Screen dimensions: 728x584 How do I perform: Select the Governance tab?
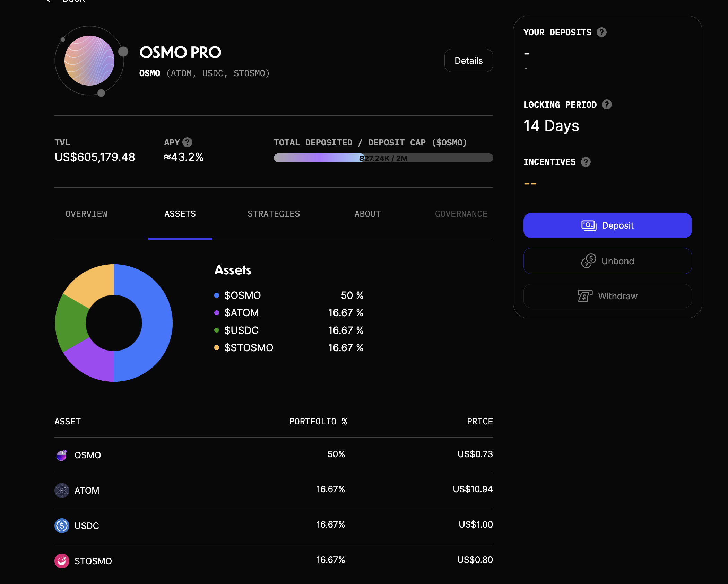point(461,214)
